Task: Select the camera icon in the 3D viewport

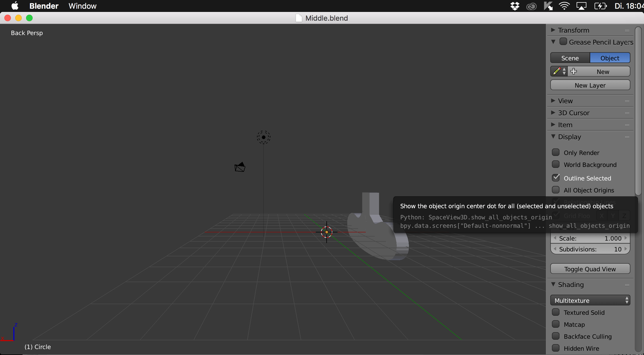Action: point(239,167)
